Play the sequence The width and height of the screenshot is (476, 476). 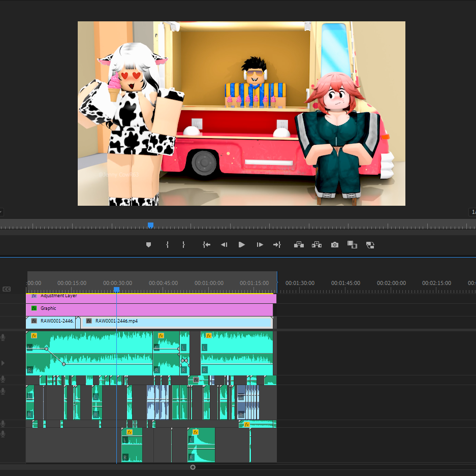click(242, 245)
